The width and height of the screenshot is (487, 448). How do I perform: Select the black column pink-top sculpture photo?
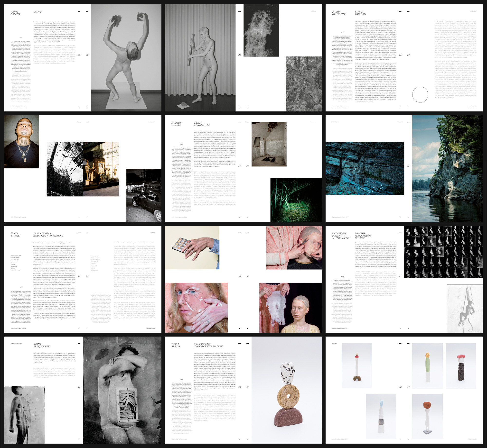[461, 366]
